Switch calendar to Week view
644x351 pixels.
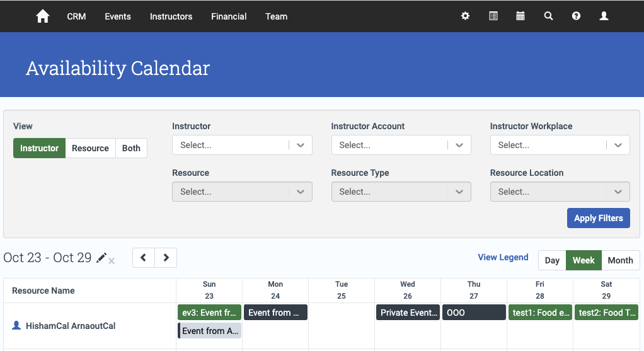pos(584,260)
